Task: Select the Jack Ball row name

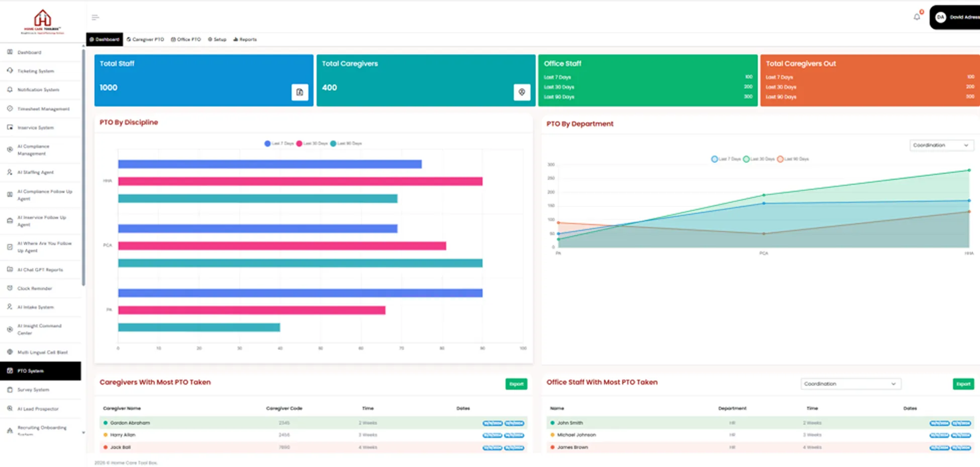Action: [x=120, y=447]
